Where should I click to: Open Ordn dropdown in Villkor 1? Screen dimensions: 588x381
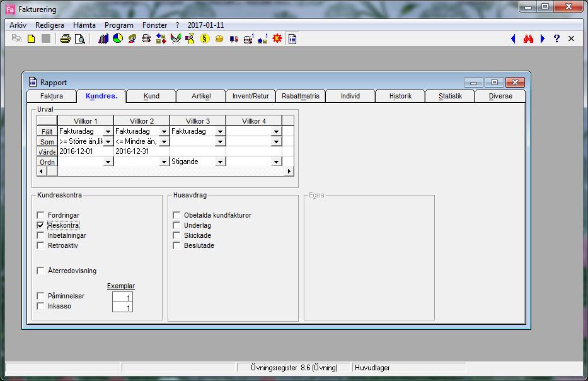(x=108, y=161)
